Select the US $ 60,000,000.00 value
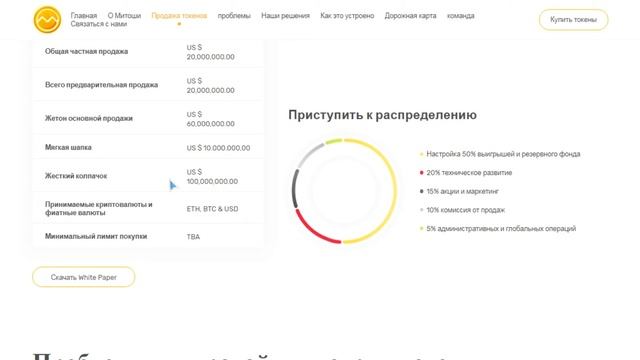640x360 pixels. pos(211,119)
